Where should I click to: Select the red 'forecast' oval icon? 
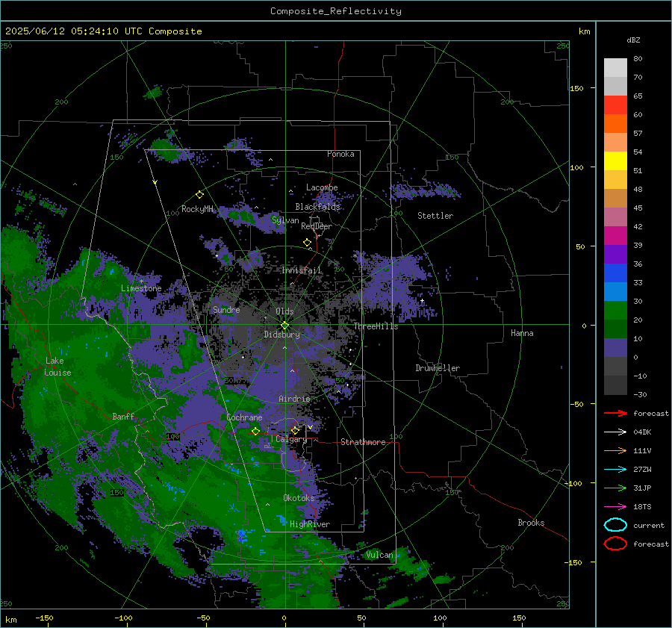click(x=615, y=544)
